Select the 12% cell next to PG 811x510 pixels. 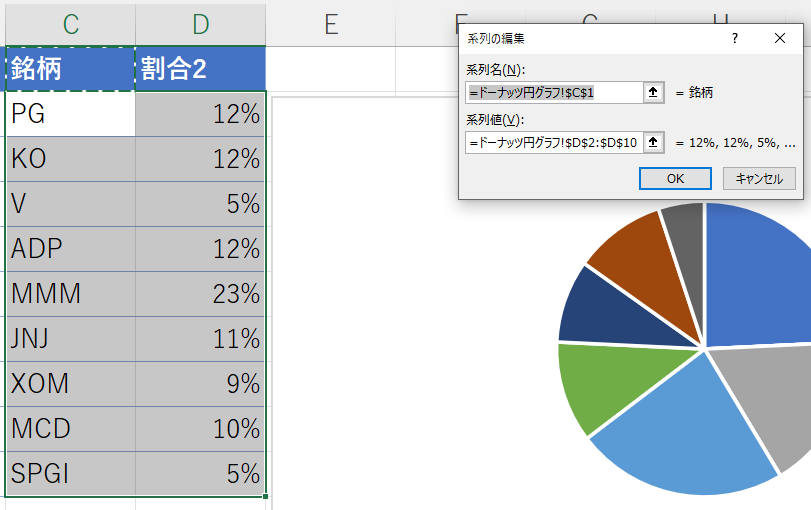click(x=201, y=114)
